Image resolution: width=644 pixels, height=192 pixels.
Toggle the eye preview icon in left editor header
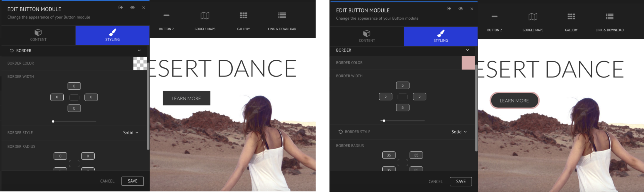[x=133, y=8]
